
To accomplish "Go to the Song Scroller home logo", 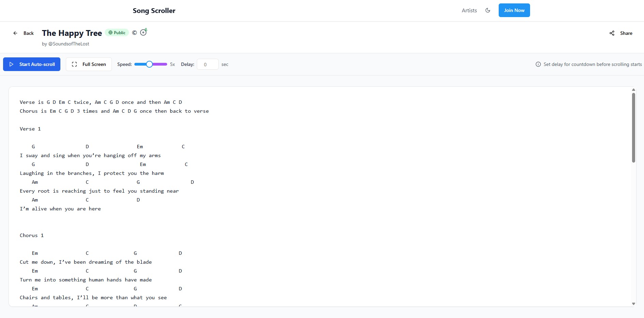I will coord(154,11).
